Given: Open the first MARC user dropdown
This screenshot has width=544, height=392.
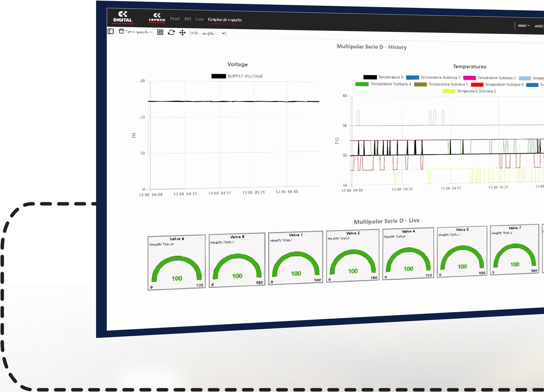Looking at the screenshot, I should (524, 26).
